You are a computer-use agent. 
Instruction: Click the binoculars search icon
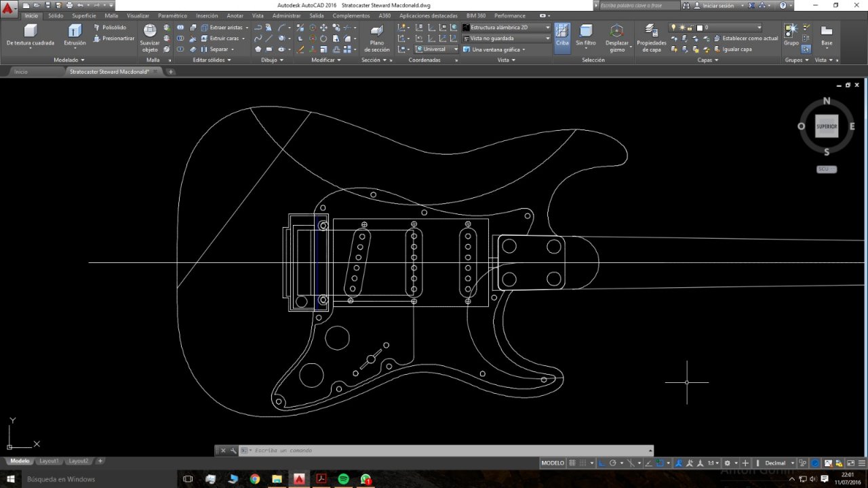686,5
